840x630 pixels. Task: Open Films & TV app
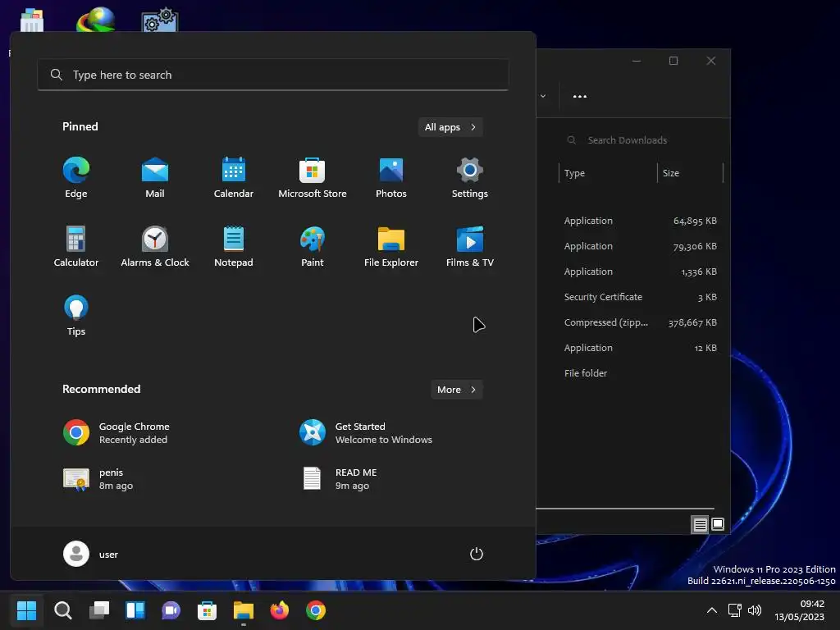470,247
